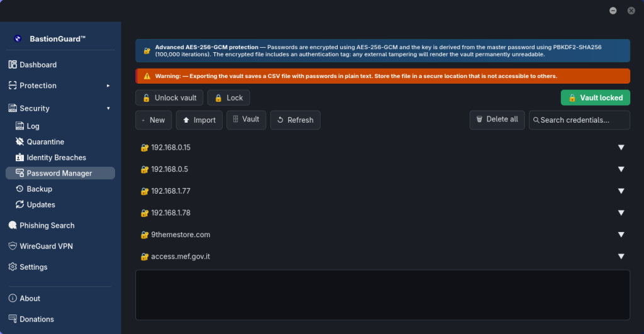Click the About info icon

coord(13,298)
